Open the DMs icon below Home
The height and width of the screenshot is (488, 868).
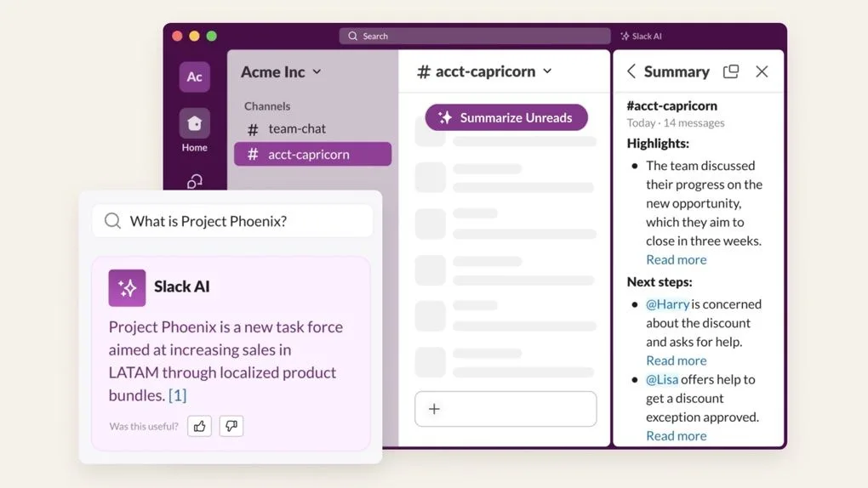point(194,181)
